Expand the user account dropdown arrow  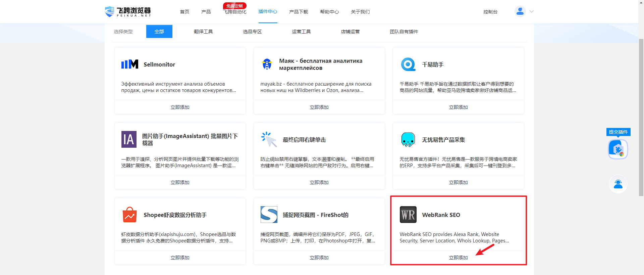(x=532, y=11)
